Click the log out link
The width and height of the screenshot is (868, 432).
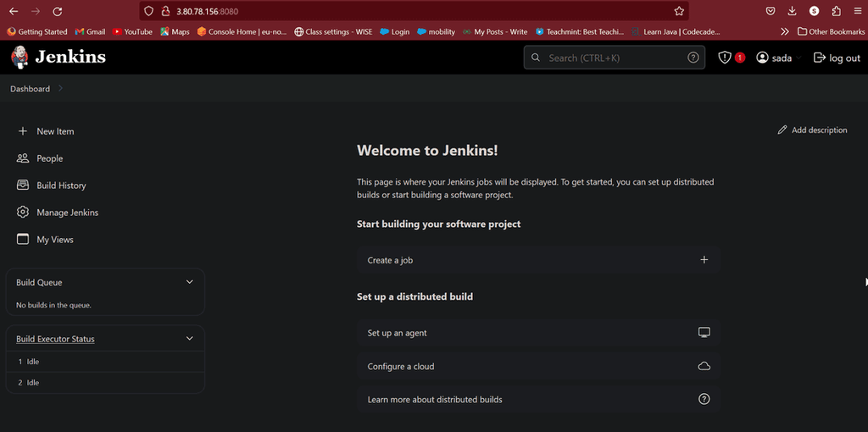[x=837, y=58]
